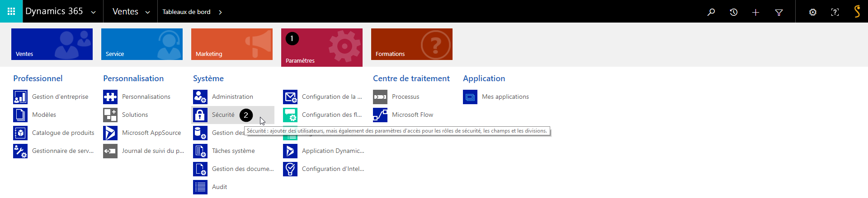Open the Formations module tile
The image size is (868, 198).
[412, 44]
